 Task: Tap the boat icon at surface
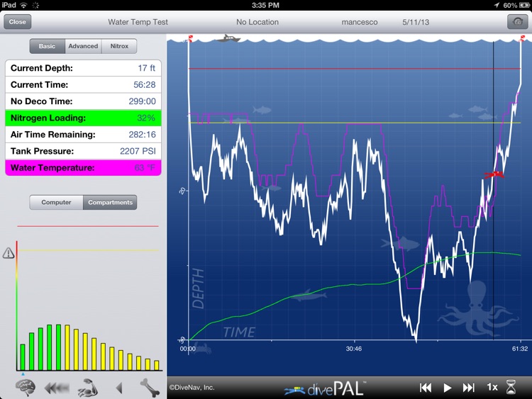click(x=228, y=38)
